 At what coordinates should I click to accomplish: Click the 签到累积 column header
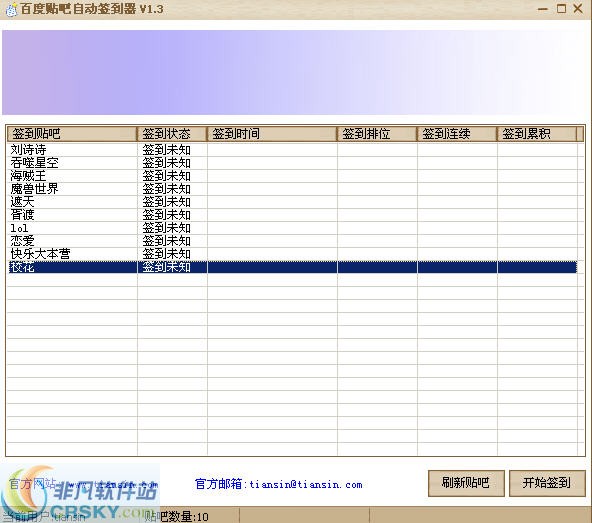pos(537,134)
